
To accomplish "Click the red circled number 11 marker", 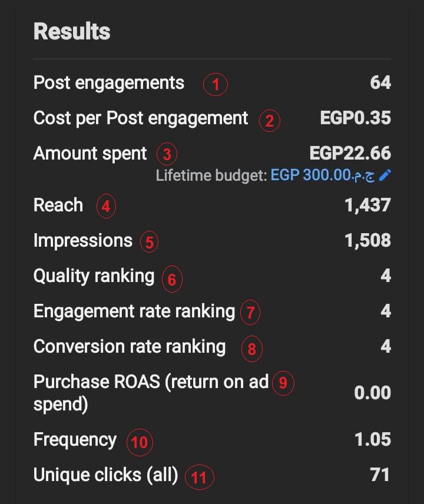I will 199,478.
